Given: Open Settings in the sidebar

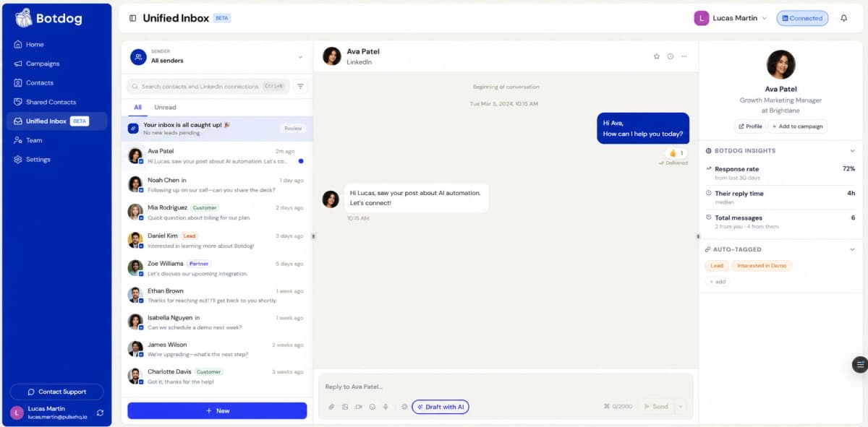Looking at the screenshot, I should 56,160.
